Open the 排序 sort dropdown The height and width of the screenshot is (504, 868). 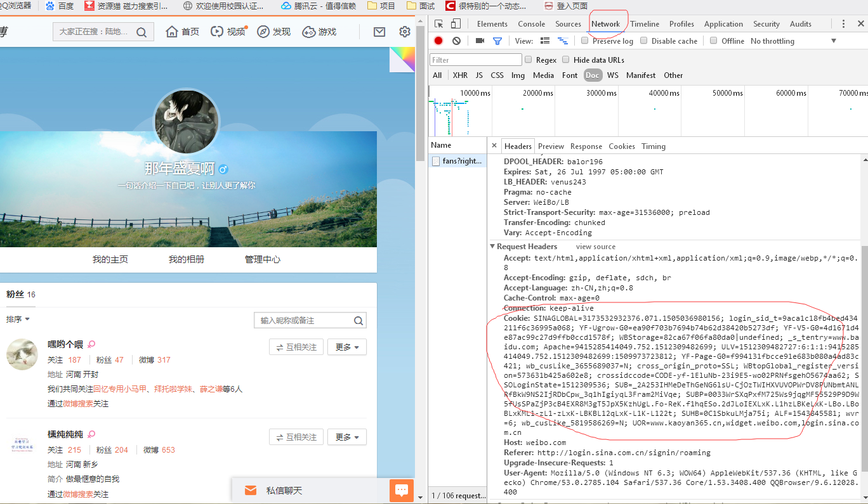18,319
